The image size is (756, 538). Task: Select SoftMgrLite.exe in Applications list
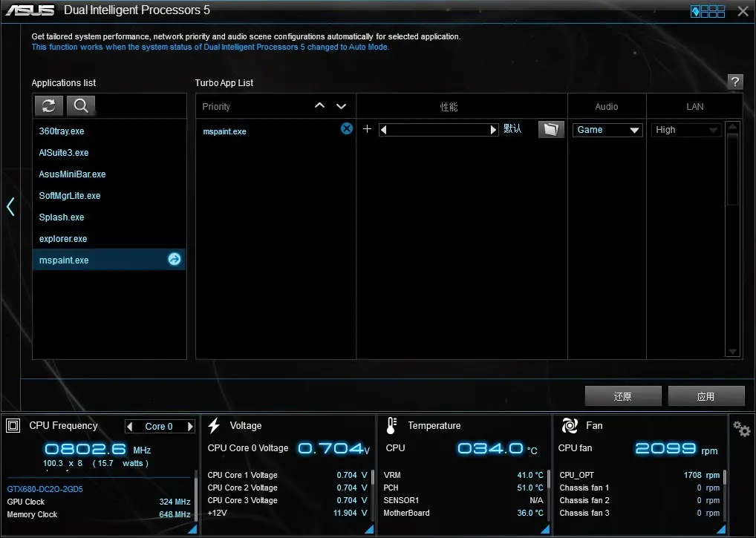point(109,196)
